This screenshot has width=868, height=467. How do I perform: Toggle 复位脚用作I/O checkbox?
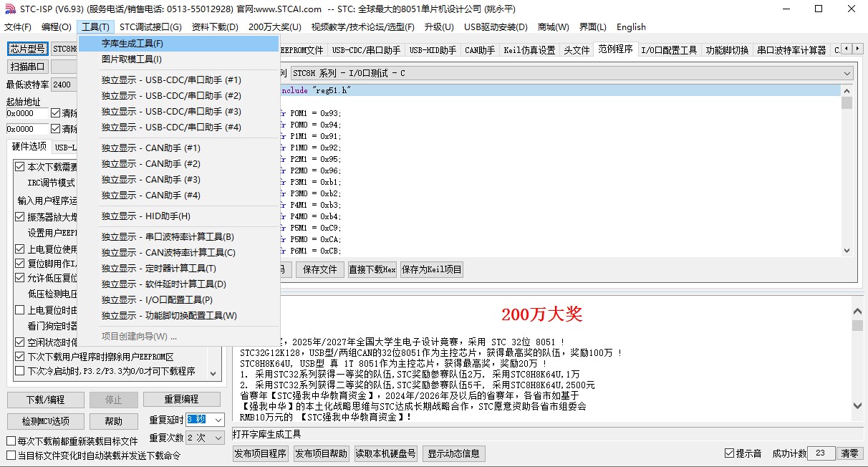pyautogui.click(x=20, y=264)
